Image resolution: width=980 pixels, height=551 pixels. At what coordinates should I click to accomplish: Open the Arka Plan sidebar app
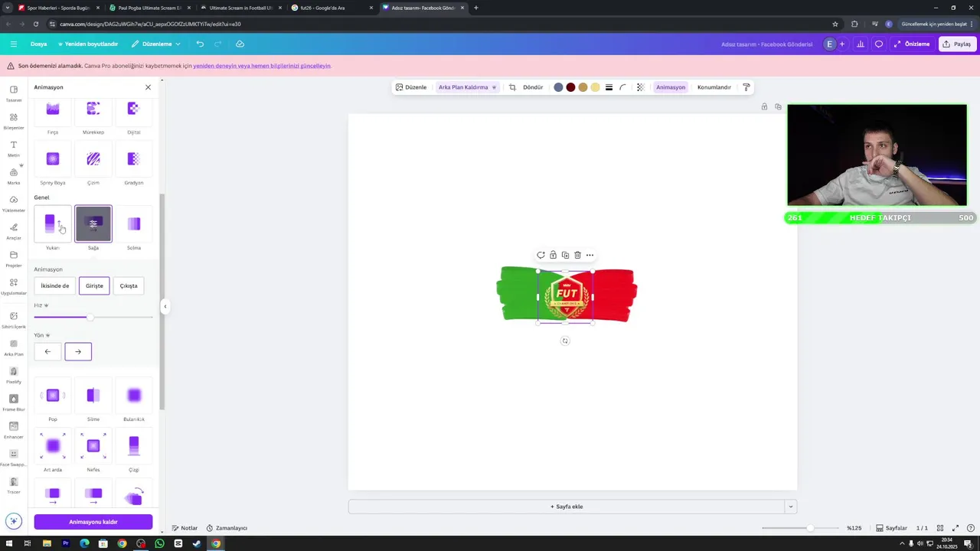click(x=14, y=347)
